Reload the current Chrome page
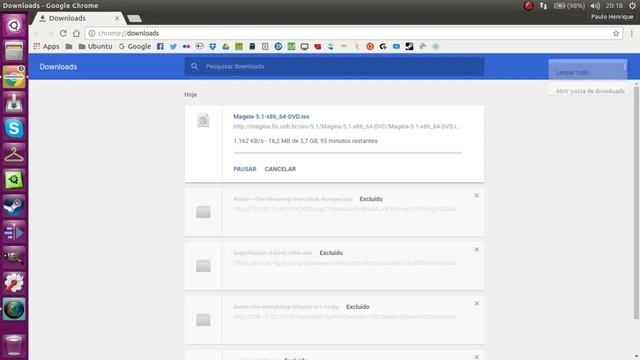The width and height of the screenshot is (640, 360). [63, 33]
